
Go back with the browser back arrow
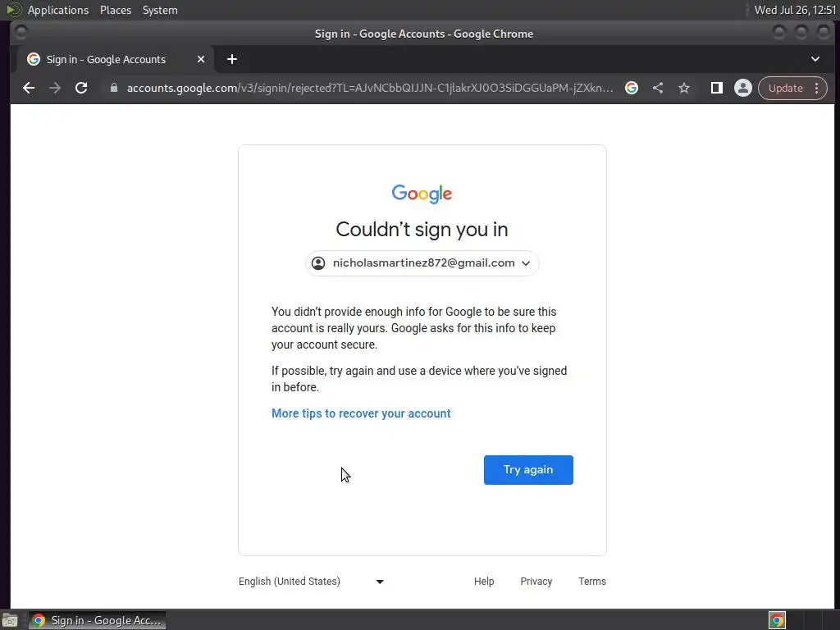29,88
